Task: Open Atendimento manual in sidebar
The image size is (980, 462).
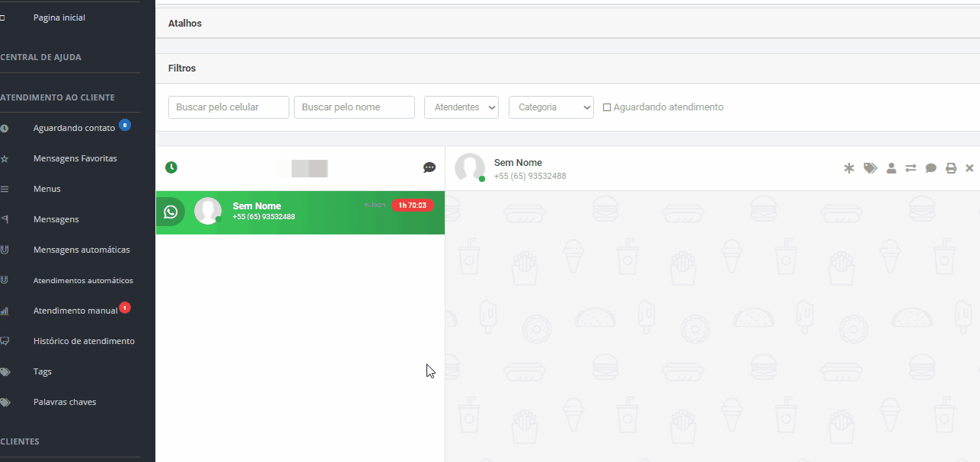Action: click(75, 311)
